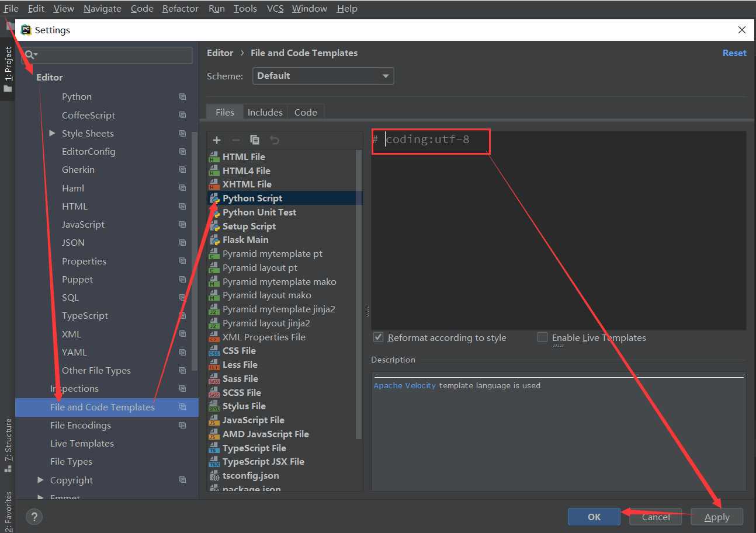Click the tsconfig.json file icon

point(214,476)
